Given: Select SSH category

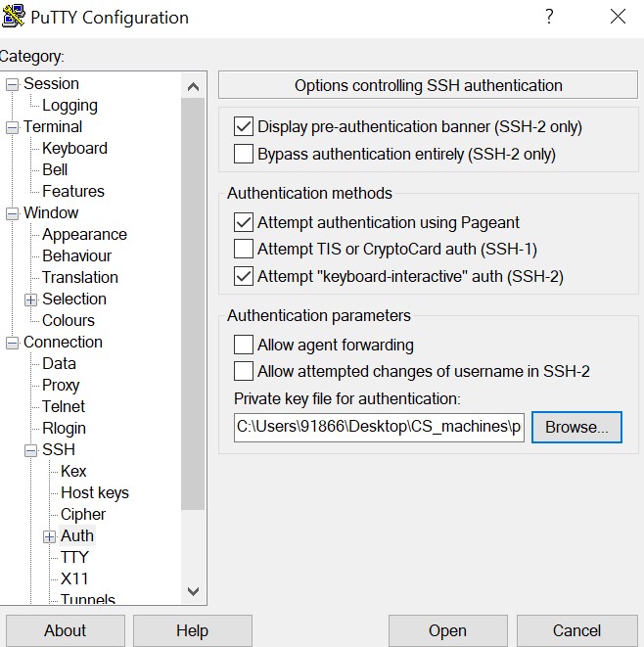Looking at the screenshot, I should tap(59, 449).
